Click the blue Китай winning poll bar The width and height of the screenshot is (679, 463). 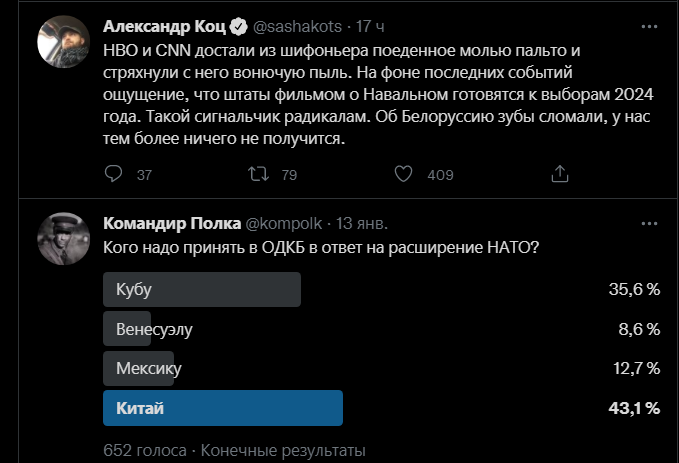tap(223, 408)
